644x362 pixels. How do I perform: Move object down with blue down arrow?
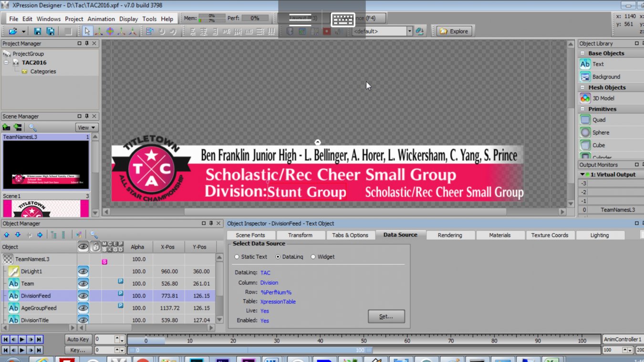[x=18, y=235]
